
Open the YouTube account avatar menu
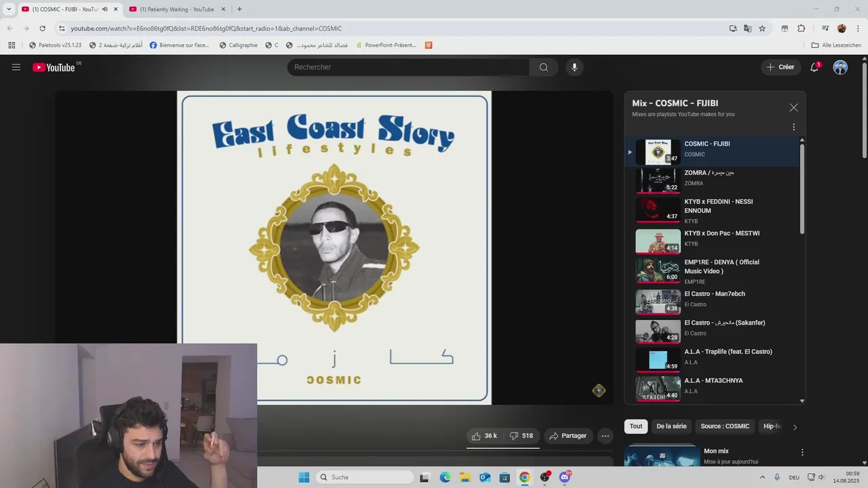(840, 67)
